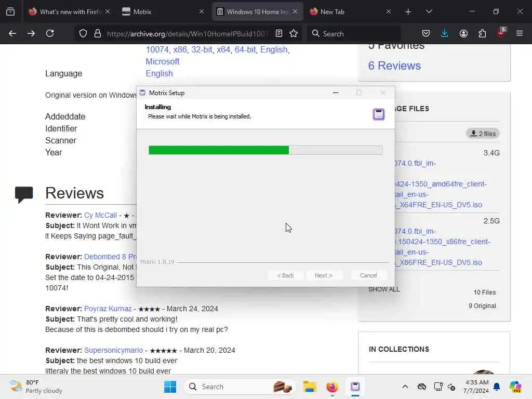
Task: Open the extensions puzzle icon
Action: click(x=482, y=33)
